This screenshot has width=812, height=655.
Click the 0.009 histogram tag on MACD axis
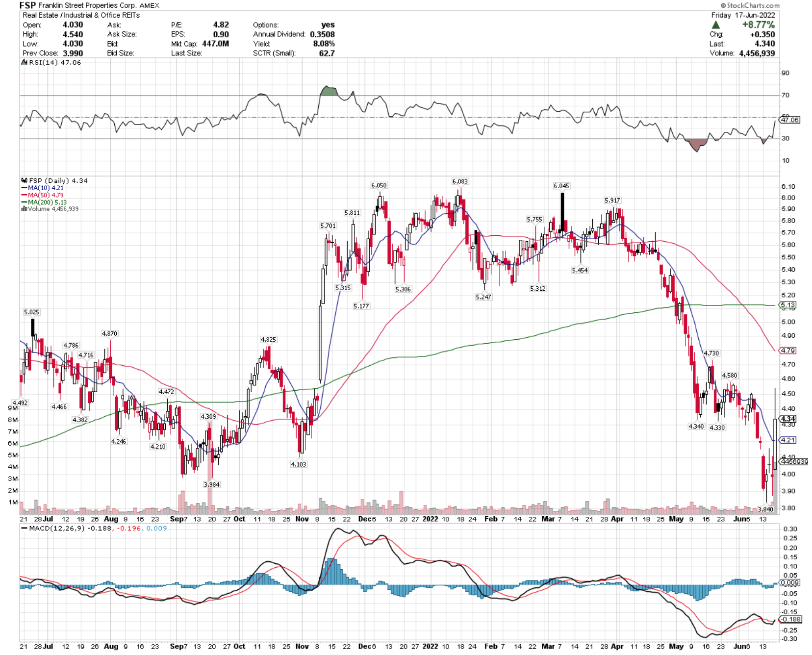coord(789,582)
